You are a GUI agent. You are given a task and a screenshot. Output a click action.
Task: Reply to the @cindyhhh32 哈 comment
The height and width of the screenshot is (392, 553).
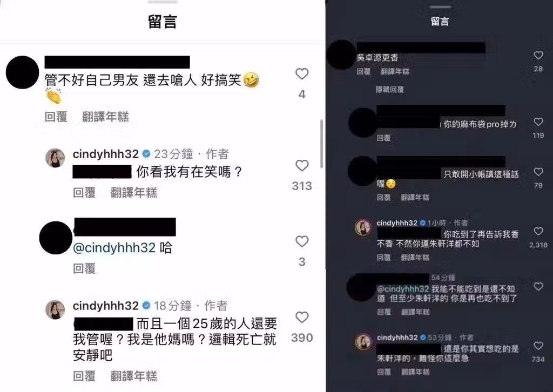pos(84,268)
